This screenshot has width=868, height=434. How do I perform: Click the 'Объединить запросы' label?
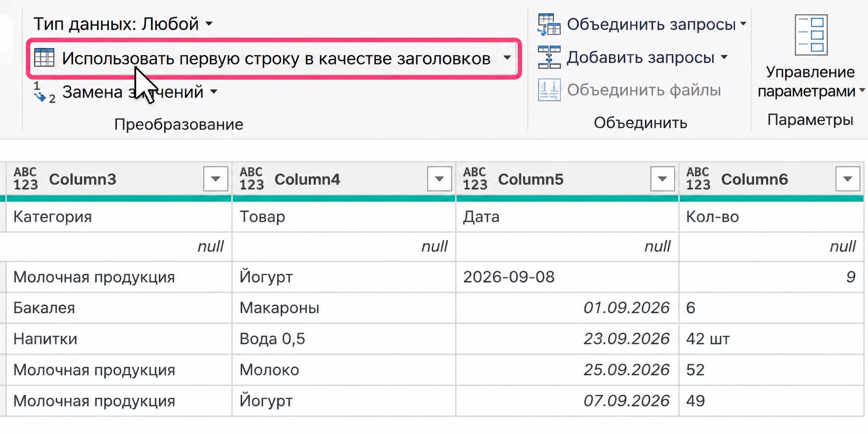pos(651,24)
